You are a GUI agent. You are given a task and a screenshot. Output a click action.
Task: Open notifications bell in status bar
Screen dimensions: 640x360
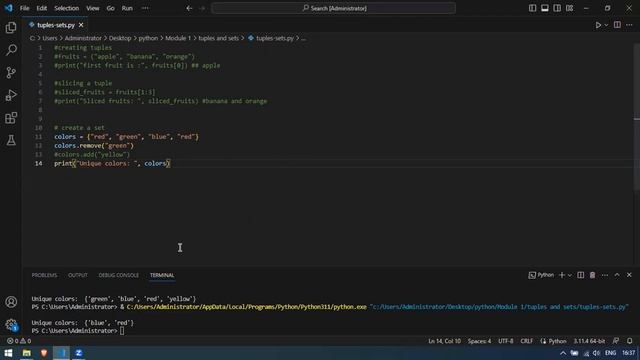point(629,341)
